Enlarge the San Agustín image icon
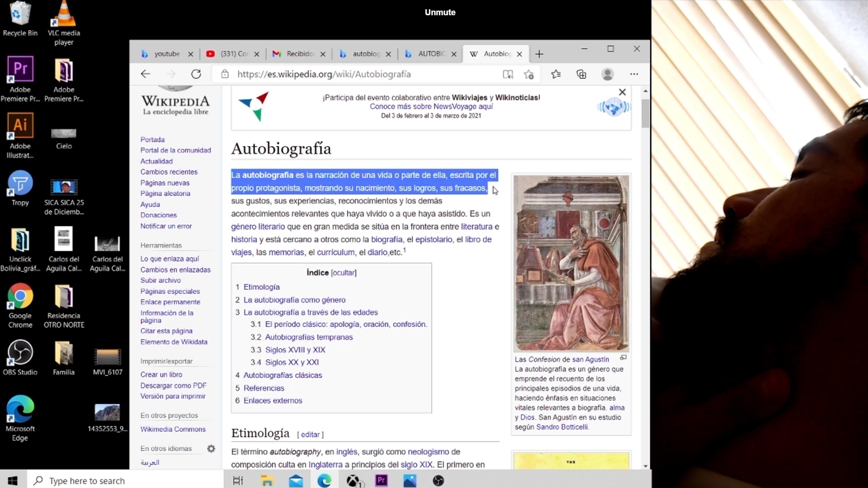Screen dimensions: 868x488 (623, 358)
